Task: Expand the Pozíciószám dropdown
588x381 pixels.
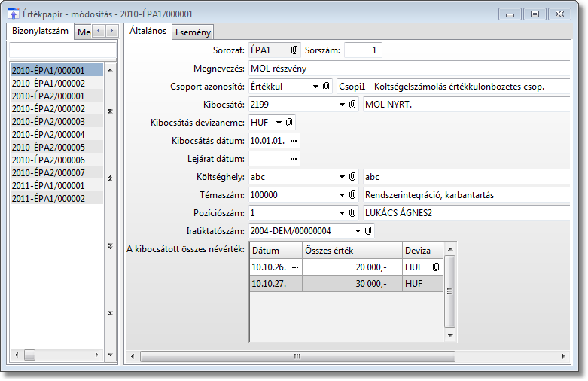Action: [342, 212]
